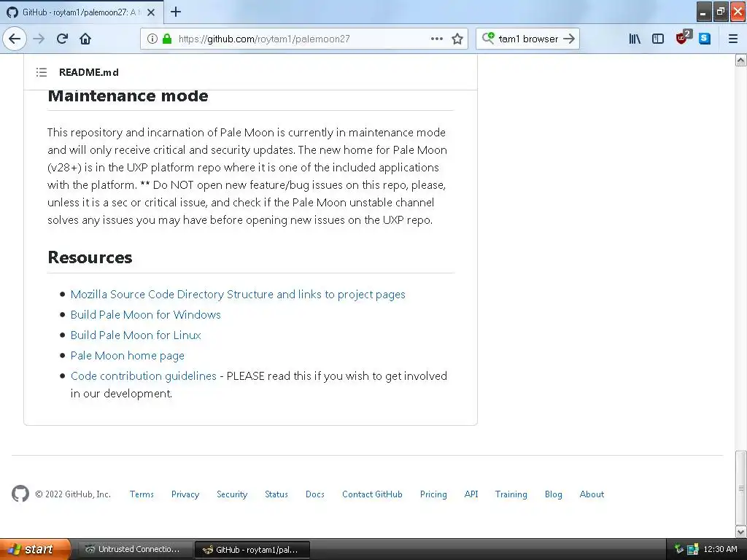Open the Terms footer link
The width and height of the screenshot is (747, 560).
click(142, 494)
